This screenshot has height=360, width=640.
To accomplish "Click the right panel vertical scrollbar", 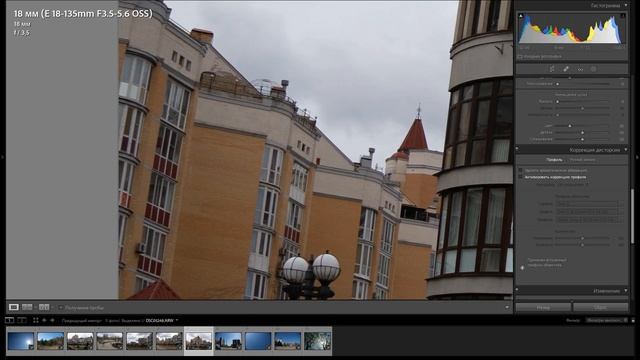I will click(x=633, y=216).
